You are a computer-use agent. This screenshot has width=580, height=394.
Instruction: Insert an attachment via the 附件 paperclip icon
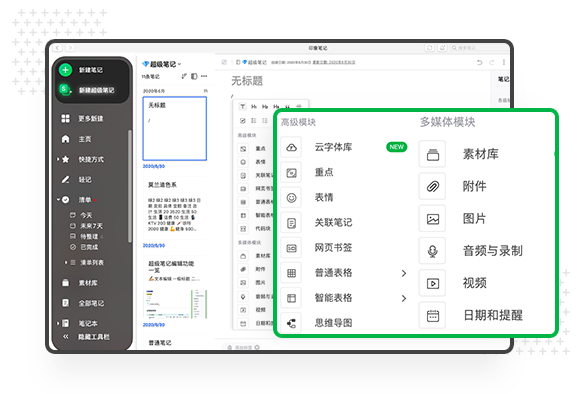point(432,186)
